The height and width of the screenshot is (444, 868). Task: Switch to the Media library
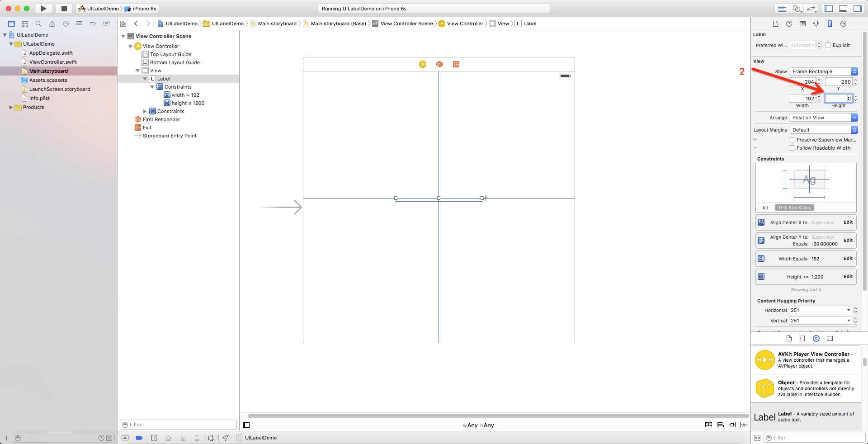tap(830, 338)
